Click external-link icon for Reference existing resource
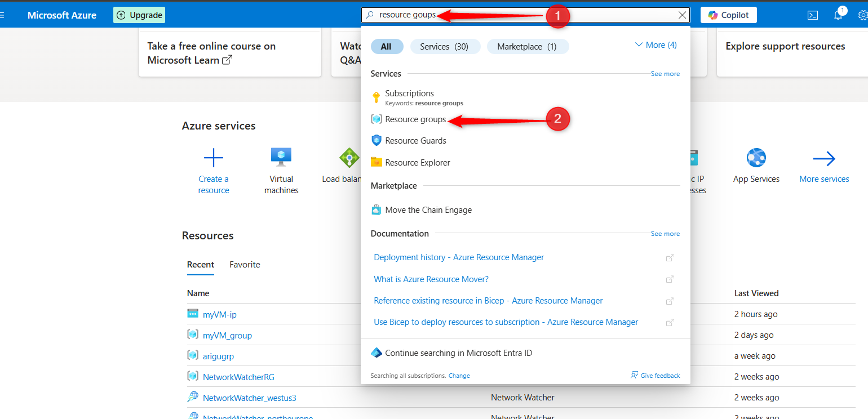This screenshot has height=419, width=868. tap(670, 301)
